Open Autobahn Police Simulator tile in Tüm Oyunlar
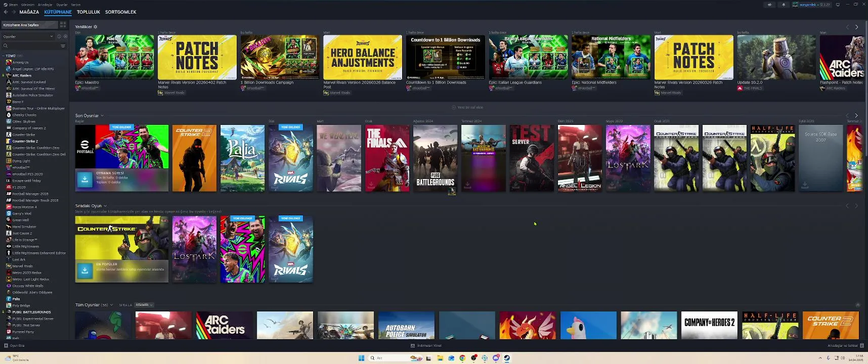The width and height of the screenshot is (868, 364). point(406,325)
